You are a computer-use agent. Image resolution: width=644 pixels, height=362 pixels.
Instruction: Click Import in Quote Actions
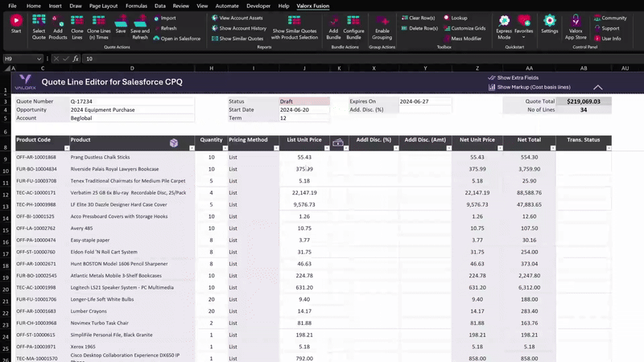point(165,18)
